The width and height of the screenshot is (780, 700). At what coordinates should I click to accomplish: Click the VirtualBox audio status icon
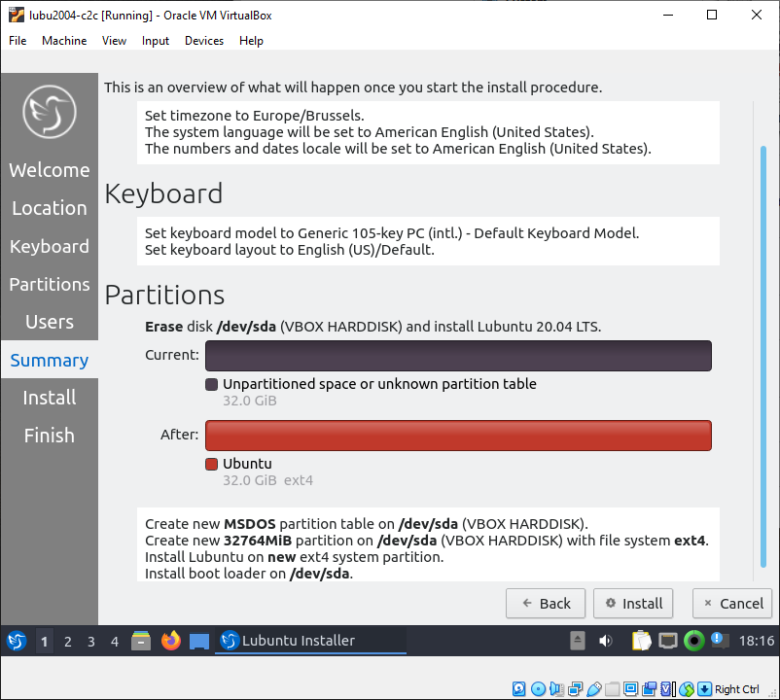click(x=556, y=687)
